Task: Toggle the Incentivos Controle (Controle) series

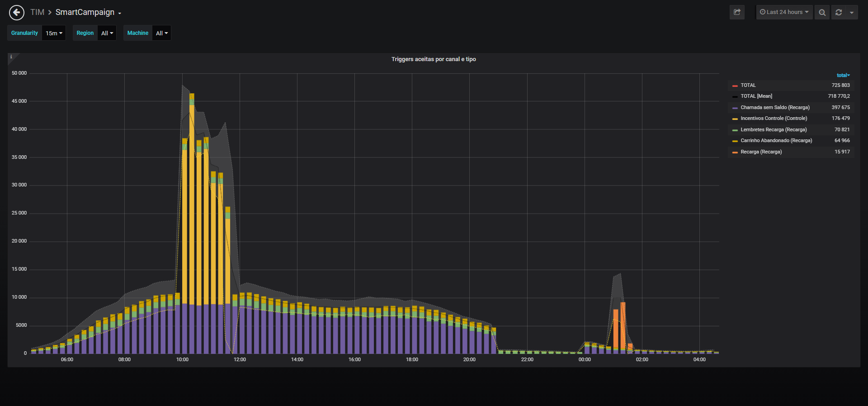Action: tap(774, 118)
